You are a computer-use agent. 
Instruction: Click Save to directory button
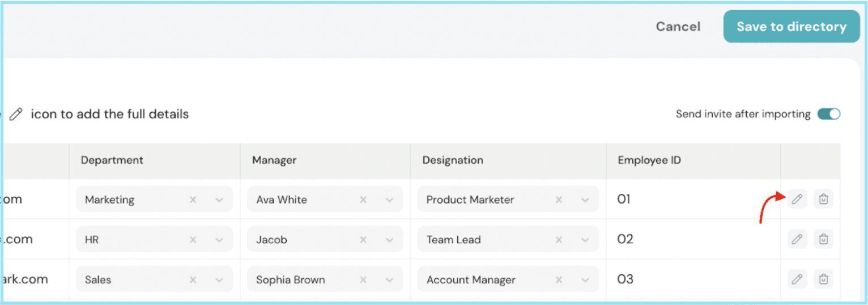click(x=791, y=27)
